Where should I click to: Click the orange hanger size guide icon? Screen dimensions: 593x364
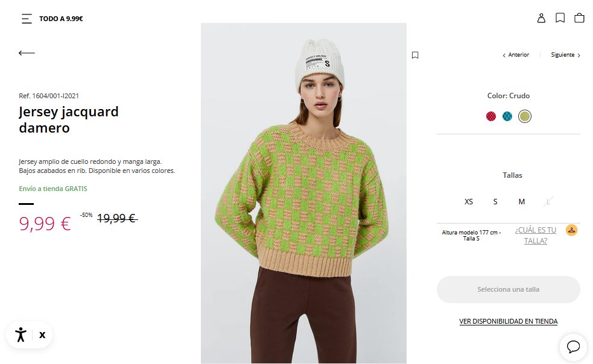pyautogui.click(x=571, y=230)
